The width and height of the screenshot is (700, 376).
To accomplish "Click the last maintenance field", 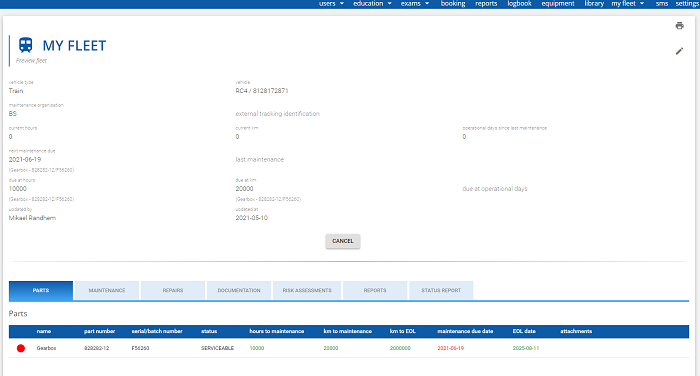I will pos(259,159).
